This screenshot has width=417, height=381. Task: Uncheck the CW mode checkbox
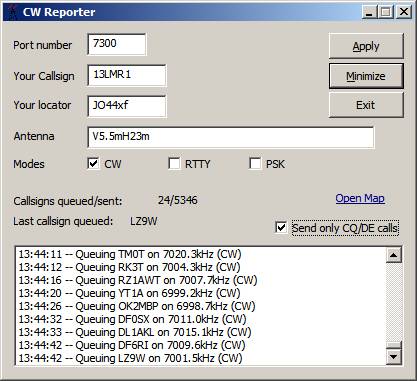[x=93, y=164]
